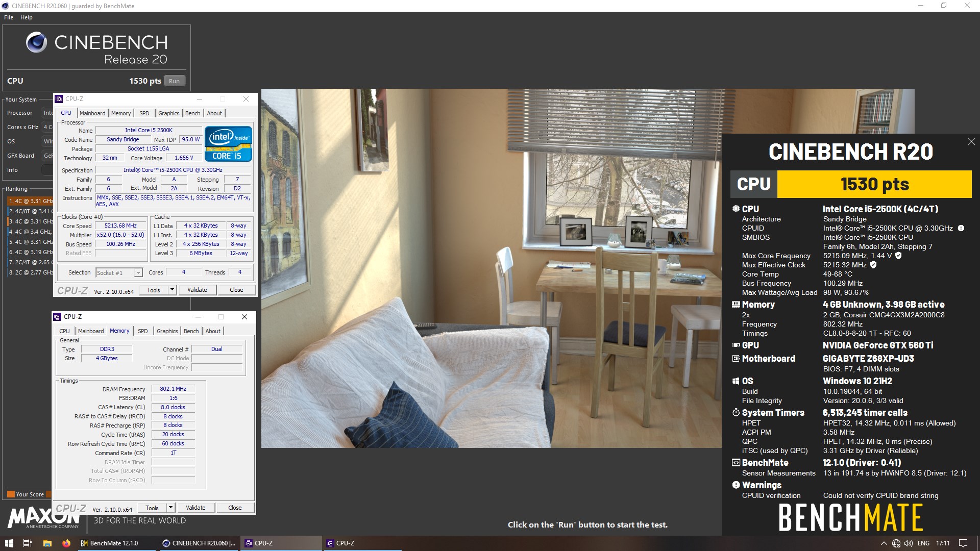Switch to Mainboard tab in upper CPU-Z
Image resolution: width=980 pixels, height=551 pixels.
[92, 113]
